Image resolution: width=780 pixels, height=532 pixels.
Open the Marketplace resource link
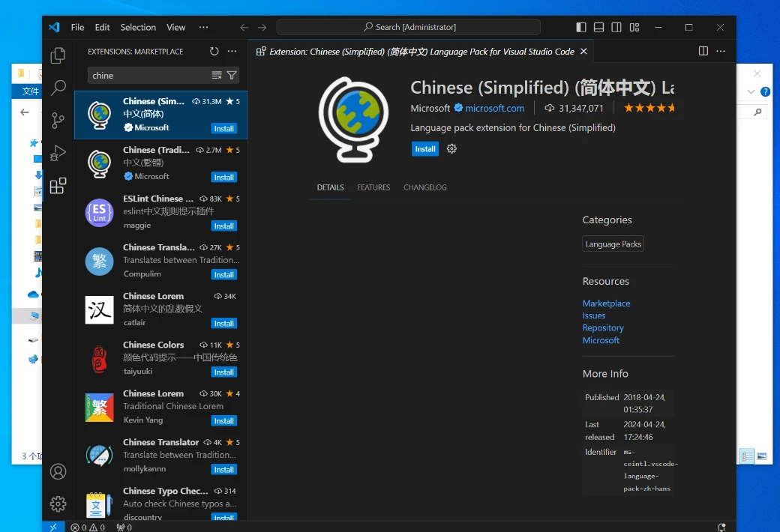tap(606, 303)
